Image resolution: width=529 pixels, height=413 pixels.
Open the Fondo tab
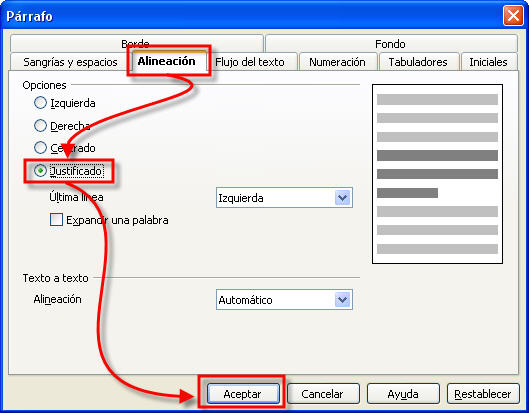391,44
